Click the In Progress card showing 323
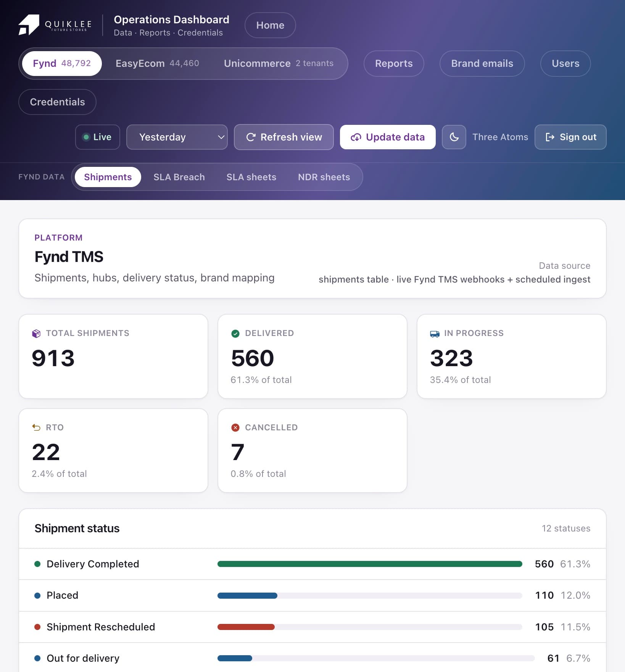The width and height of the screenshot is (625, 672). click(512, 356)
